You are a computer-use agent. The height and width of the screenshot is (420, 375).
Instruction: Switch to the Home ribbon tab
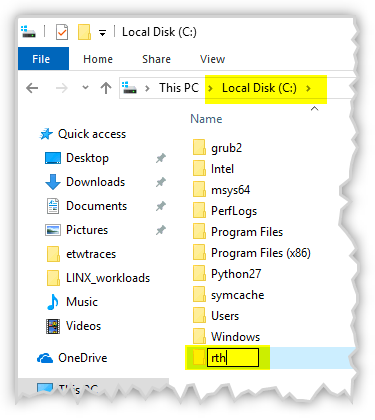[x=98, y=59]
